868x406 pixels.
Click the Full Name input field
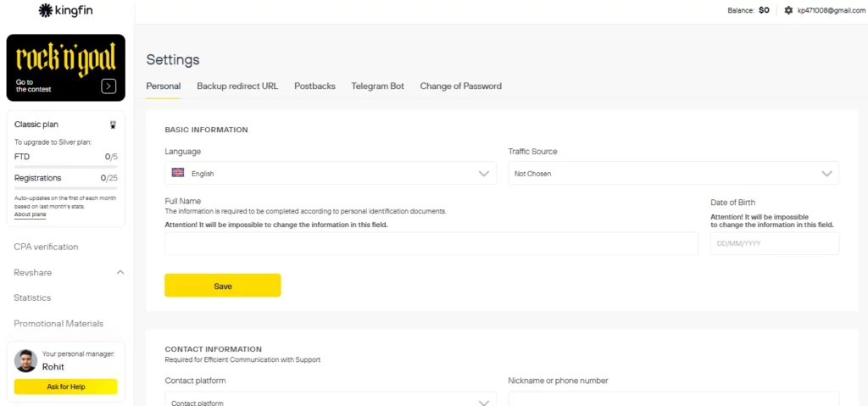pyautogui.click(x=431, y=243)
